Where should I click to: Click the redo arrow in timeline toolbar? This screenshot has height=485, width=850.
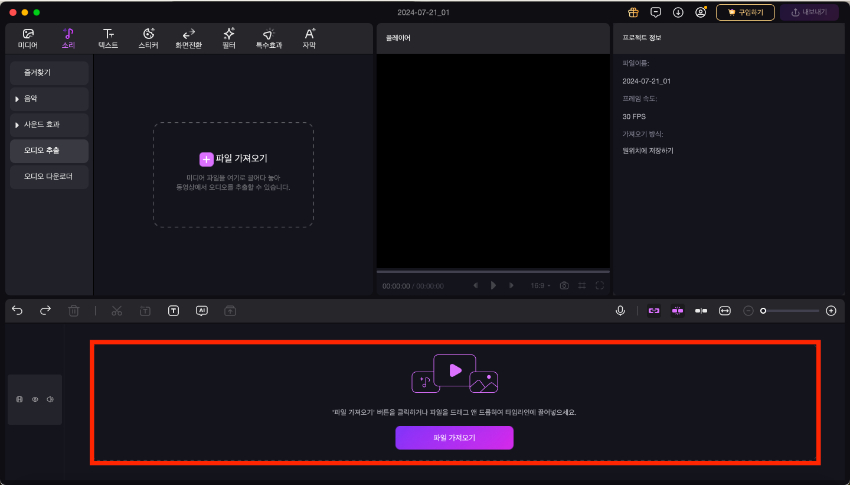[x=45, y=311]
